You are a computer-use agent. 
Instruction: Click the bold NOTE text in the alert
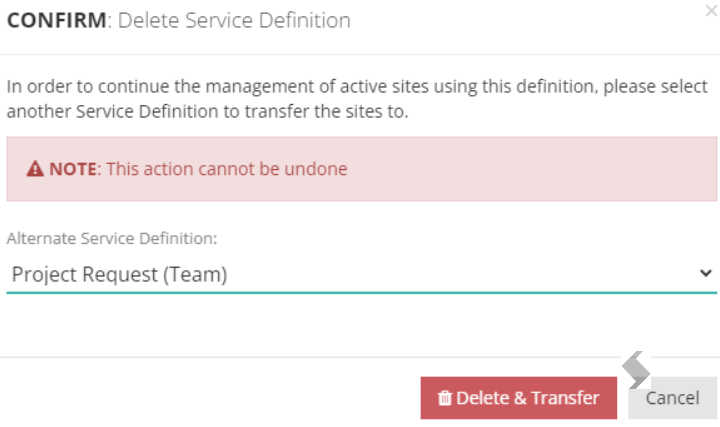click(73, 169)
